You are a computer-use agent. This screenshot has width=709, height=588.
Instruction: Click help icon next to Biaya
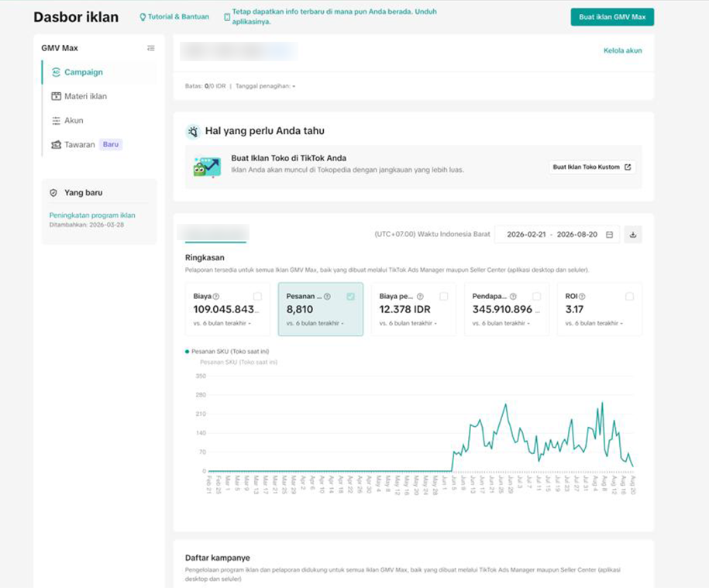216,297
